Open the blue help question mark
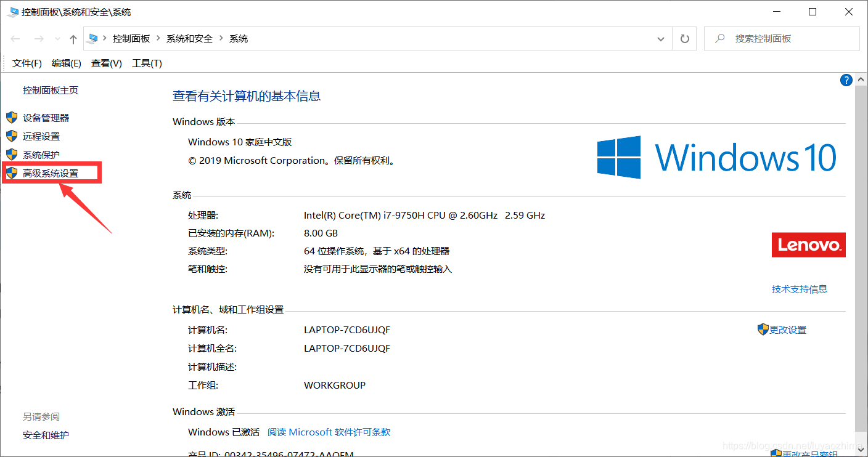 [x=846, y=80]
